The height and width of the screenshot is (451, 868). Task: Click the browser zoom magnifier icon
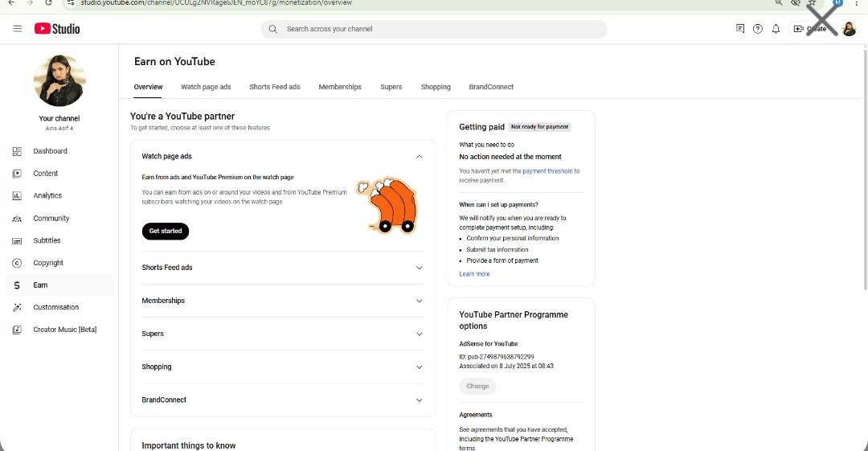tap(779, 2)
